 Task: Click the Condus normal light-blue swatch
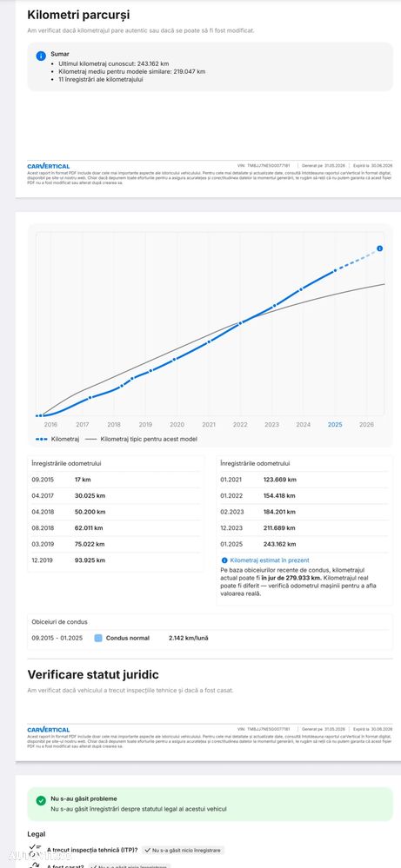98,638
